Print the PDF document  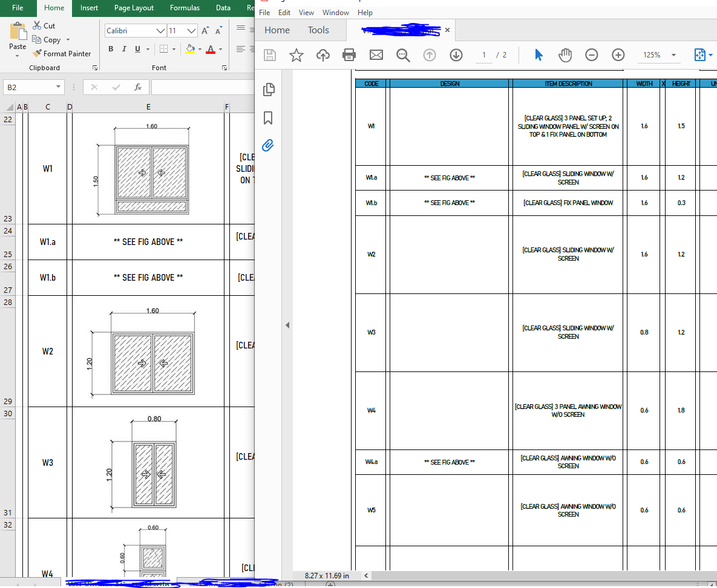click(x=349, y=54)
